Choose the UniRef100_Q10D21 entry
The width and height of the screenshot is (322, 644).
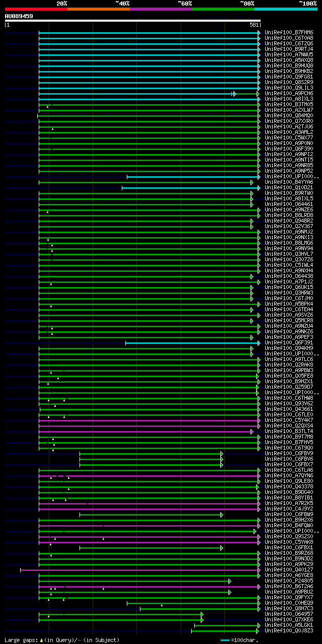click(x=289, y=187)
